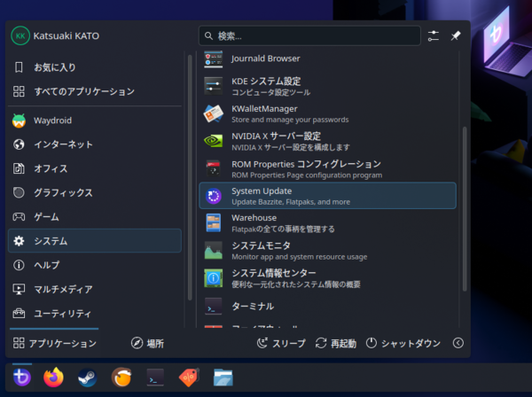Open Kickoff configure sliders icon

point(434,35)
